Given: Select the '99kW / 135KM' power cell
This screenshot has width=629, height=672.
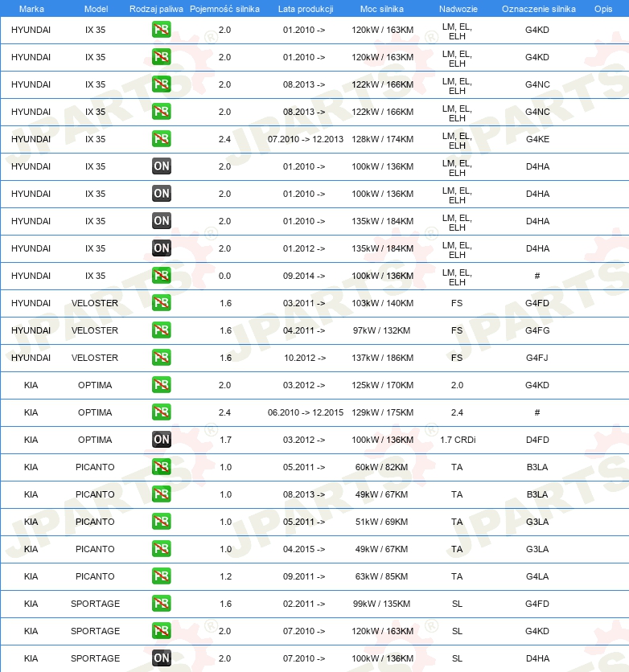Looking at the screenshot, I should tap(381, 604).
